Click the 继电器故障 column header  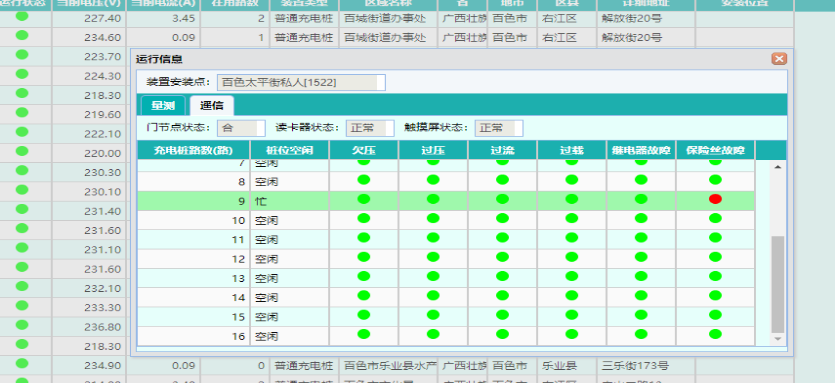[x=641, y=150]
